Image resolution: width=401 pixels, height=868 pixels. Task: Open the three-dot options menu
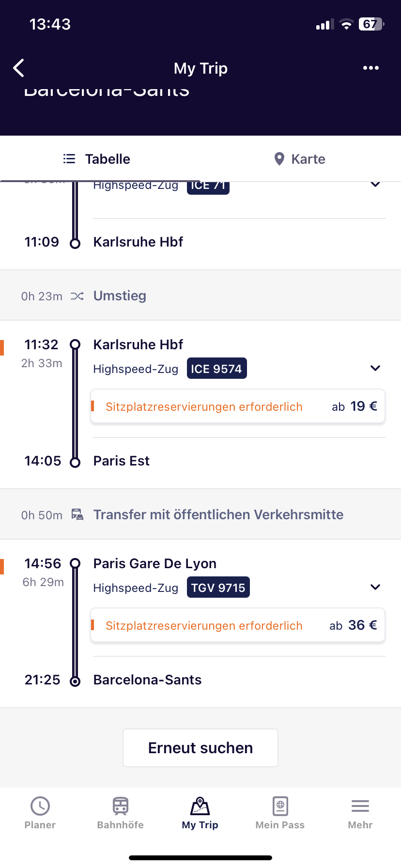point(371,68)
